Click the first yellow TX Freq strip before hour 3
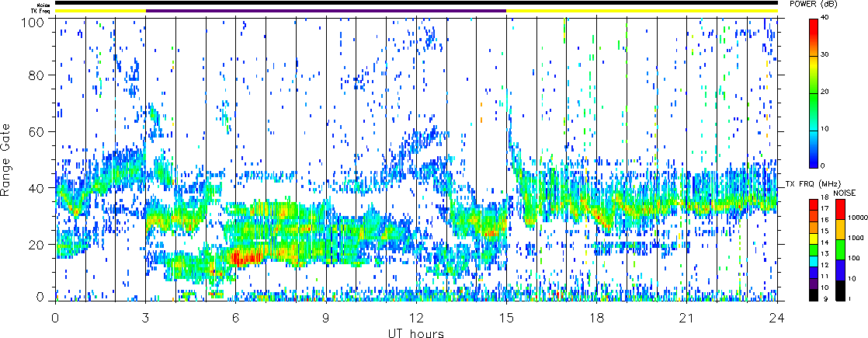 pyautogui.click(x=100, y=11)
